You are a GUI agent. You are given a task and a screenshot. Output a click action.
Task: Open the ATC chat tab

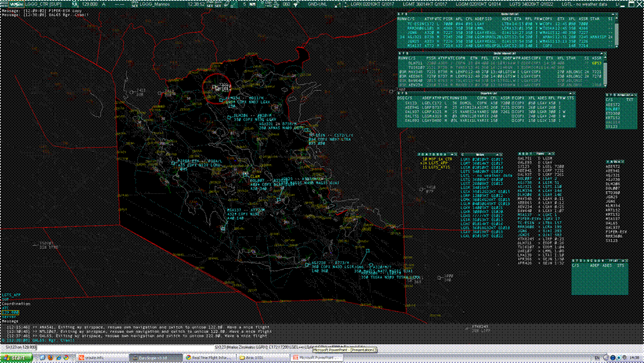pos(6,308)
